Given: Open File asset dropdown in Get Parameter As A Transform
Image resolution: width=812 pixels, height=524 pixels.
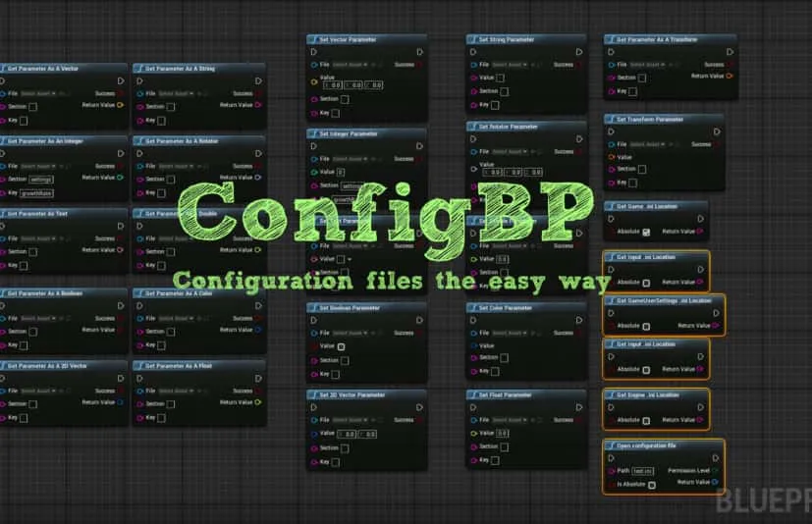Looking at the screenshot, I should tap(647, 65).
